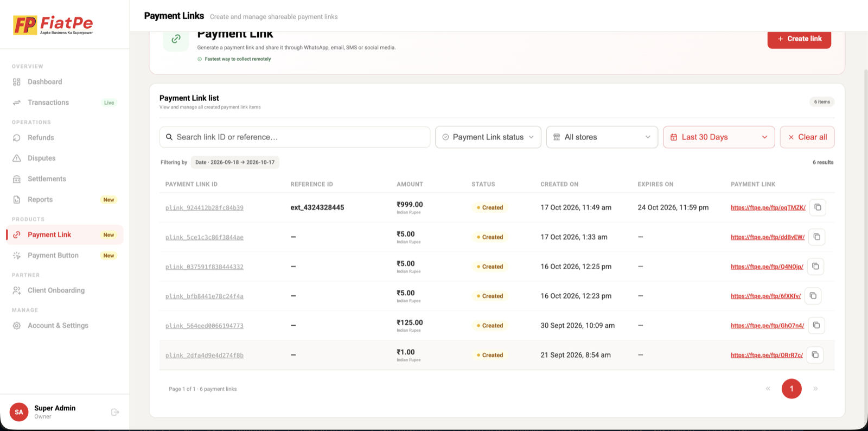Open plink_564eed0066194773 payment link ID
The height and width of the screenshot is (431, 868).
click(x=205, y=326)
